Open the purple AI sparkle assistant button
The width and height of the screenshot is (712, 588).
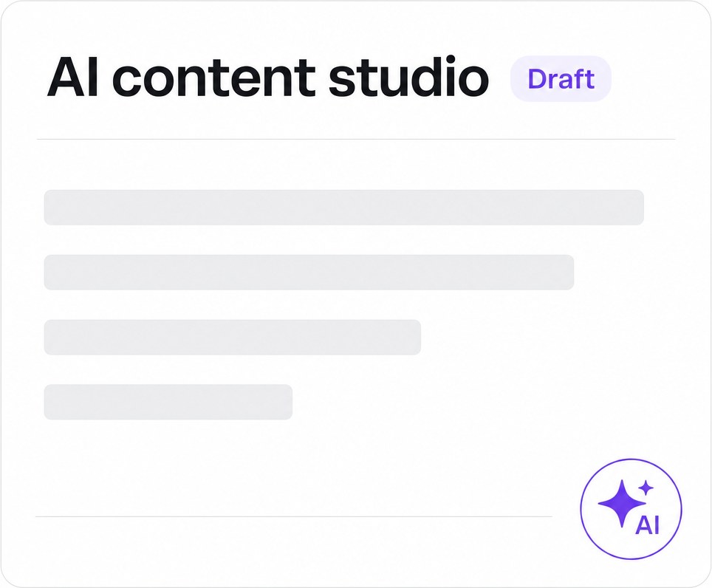click(x=631, y=508)
